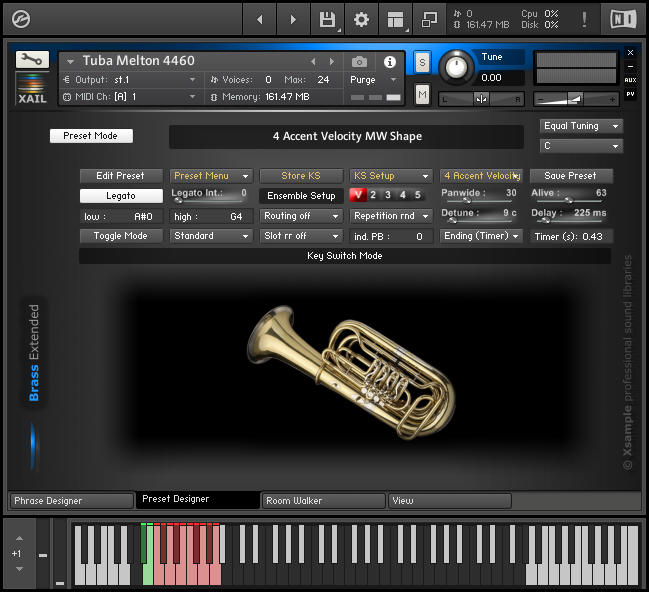
Task: Open the Standard mode dropdown
Action: coord(211,236)
